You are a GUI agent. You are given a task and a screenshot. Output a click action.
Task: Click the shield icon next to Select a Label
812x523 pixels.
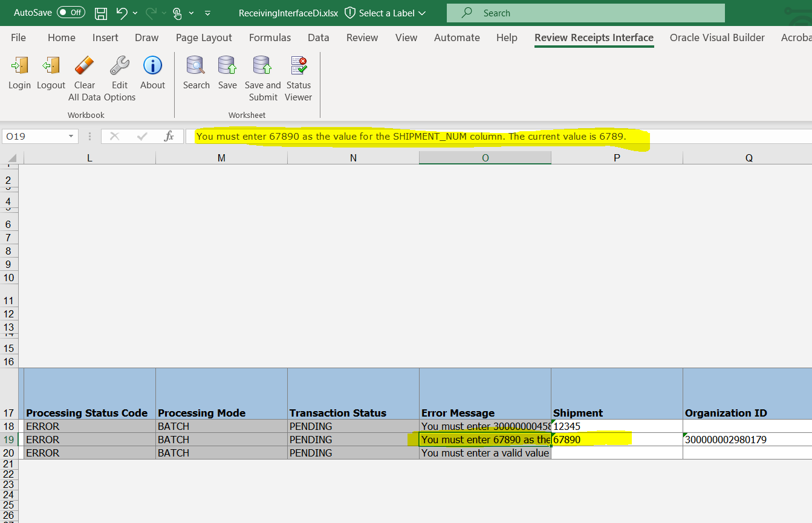(349, 12)
